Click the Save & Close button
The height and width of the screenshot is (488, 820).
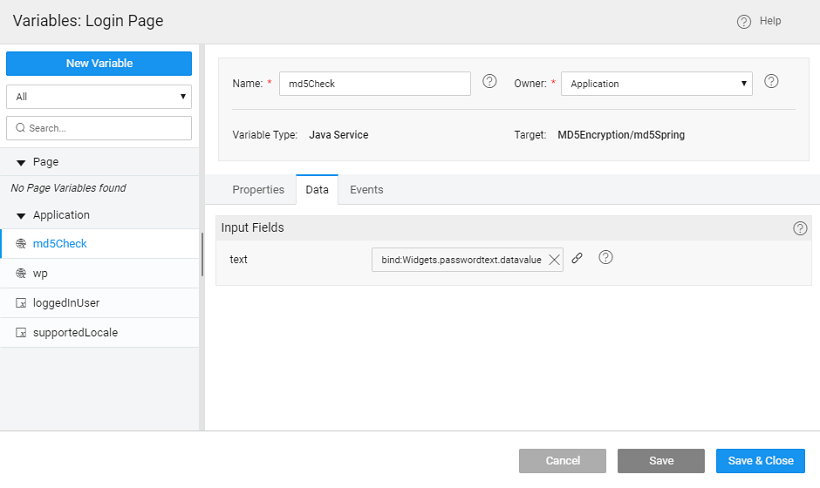pyautogui.click(x=760, y=461)
